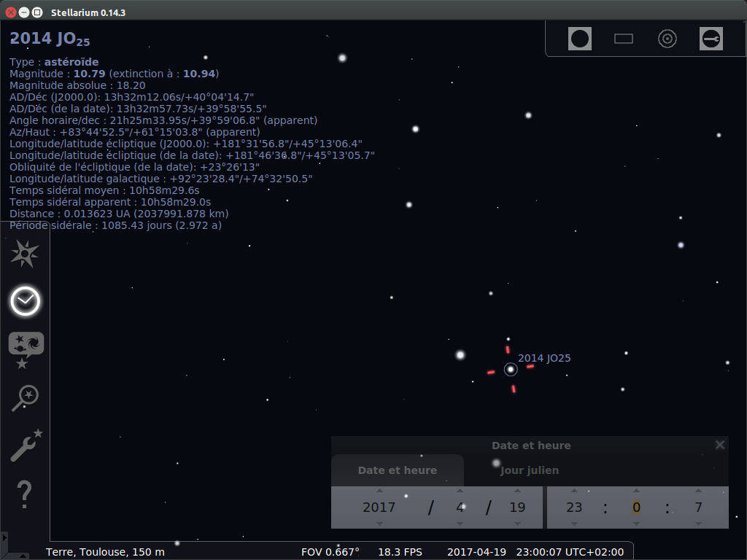The height and width of the screenshot is (560, 747).
Task: Open Sky and viewing options icon
Action: pyautogui.click(x=26, y=349)
